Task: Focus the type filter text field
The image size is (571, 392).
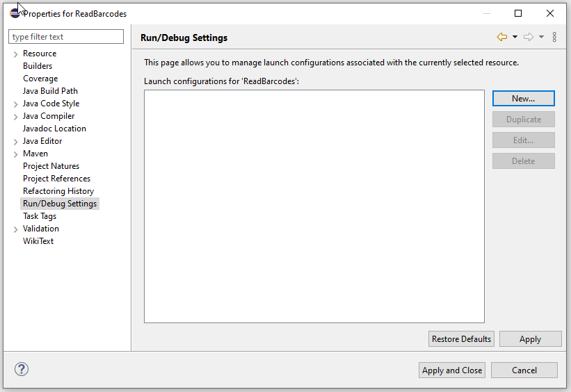Action: pos(66,37)
